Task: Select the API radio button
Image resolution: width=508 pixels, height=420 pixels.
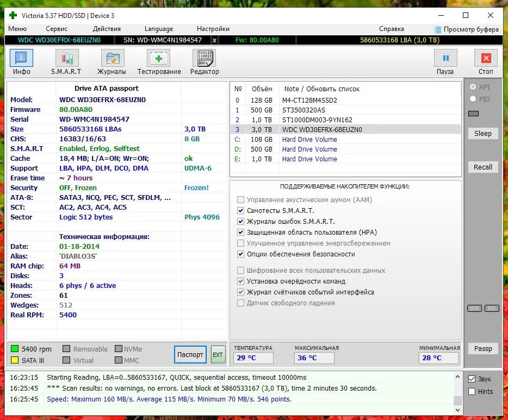Action: [x=473, y=87]
